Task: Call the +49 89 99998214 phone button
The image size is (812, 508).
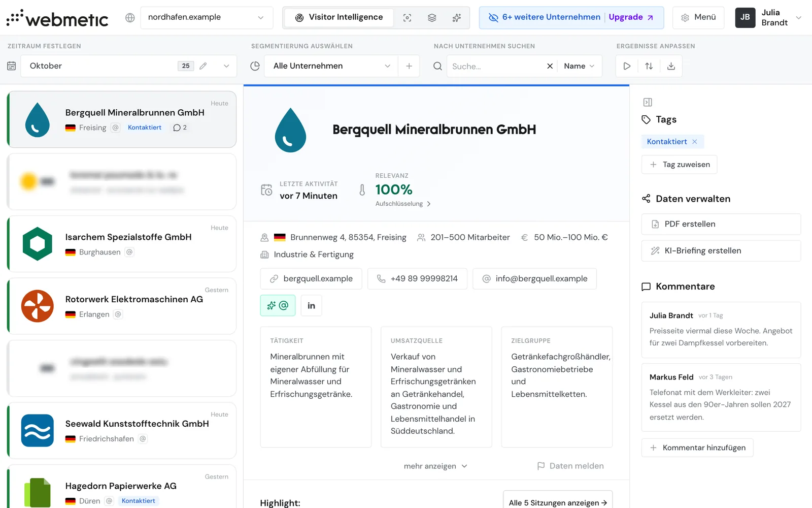Action: 417,279
